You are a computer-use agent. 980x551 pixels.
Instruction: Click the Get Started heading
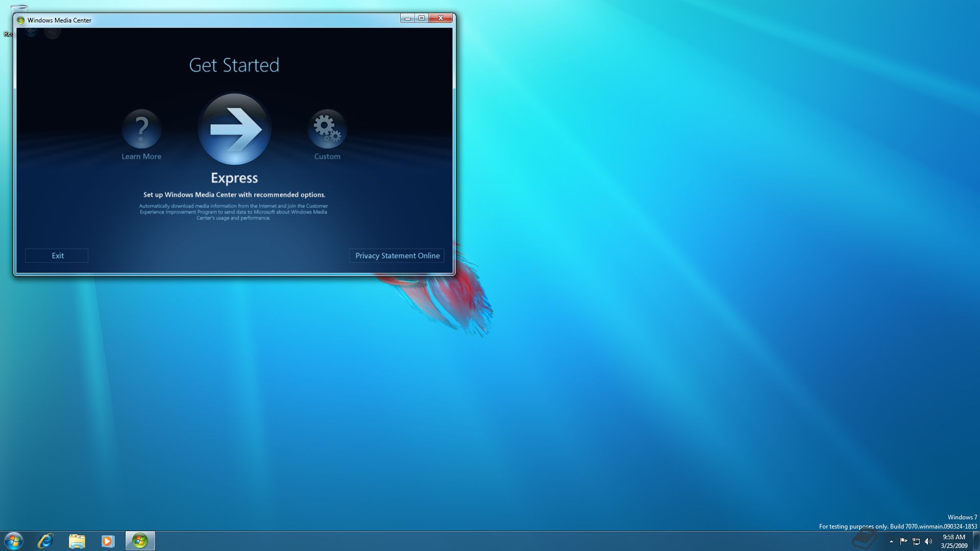[x=234, y=65]
